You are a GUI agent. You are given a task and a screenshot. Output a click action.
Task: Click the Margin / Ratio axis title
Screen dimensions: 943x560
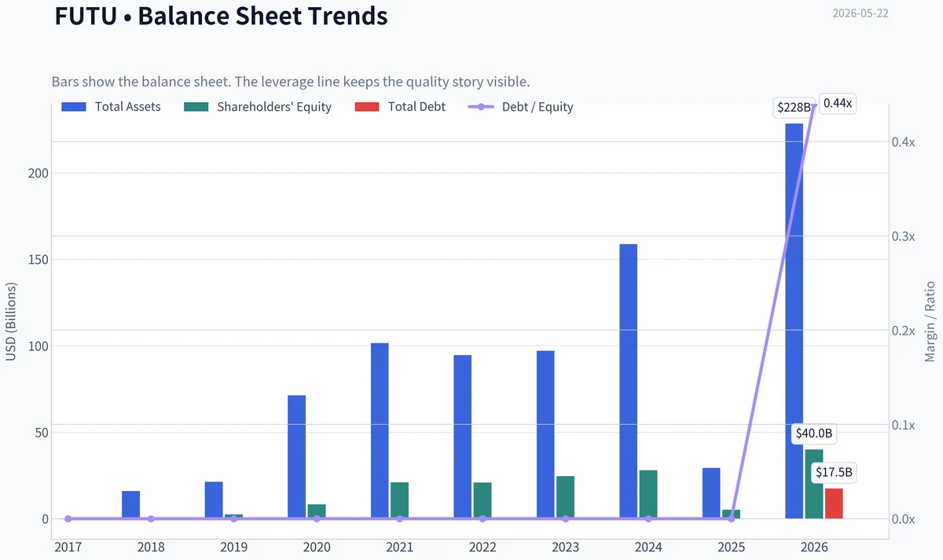point(930,321)
